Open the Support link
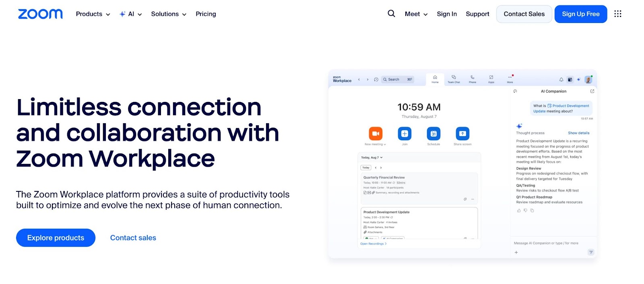The width and height of the screenshot is (644, 284). click(477, 14)
